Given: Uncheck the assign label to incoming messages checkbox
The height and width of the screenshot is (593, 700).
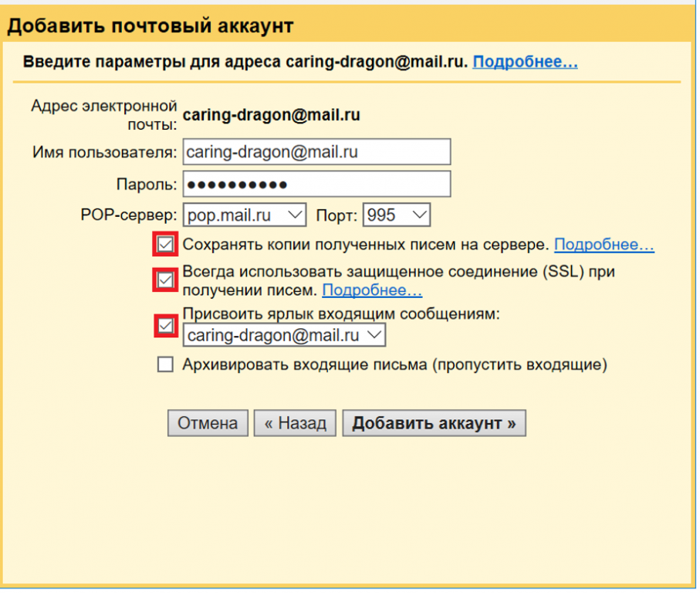Looking at the screenshot, I should 165,326.
